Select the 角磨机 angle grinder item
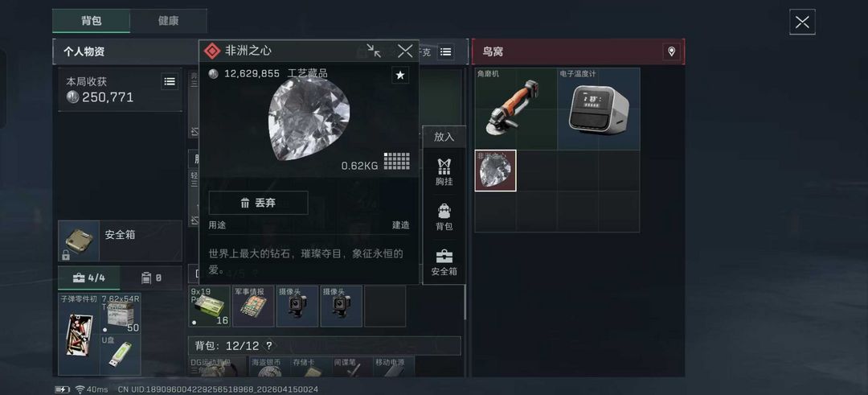Screen dimensions: 868x395 [516, 109]
